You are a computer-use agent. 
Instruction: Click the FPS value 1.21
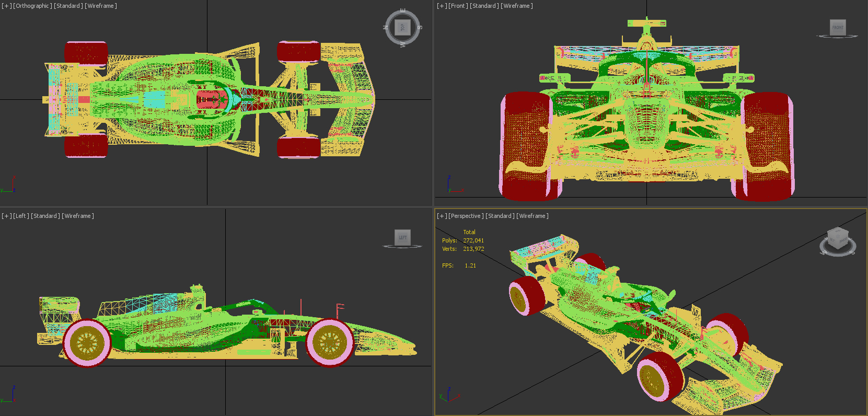point(470,265)
